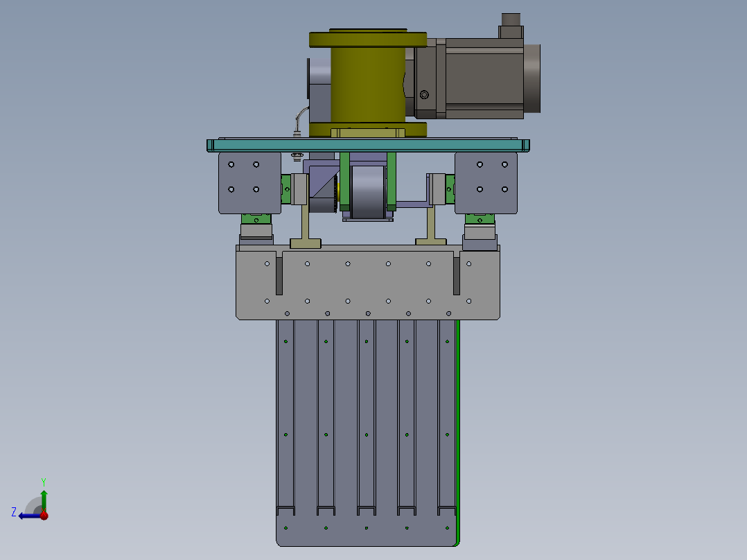
Task: Click the Y label on the orientation triad
Action: [44, 482]
